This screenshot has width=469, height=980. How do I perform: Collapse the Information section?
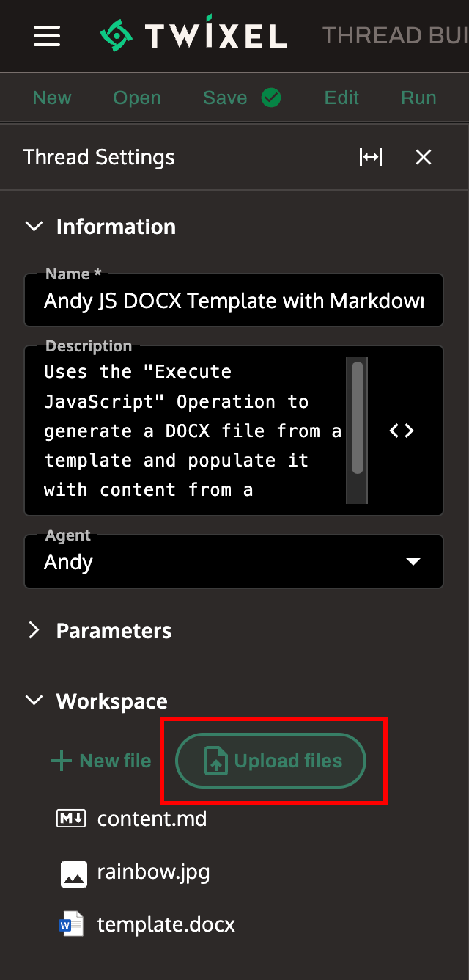[x=34, y=226]
